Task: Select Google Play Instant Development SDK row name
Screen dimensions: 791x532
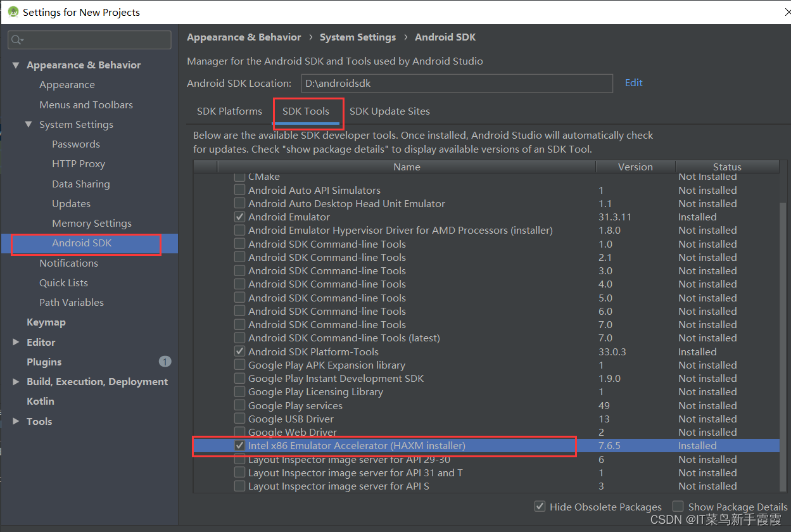Action: point(336,378)
